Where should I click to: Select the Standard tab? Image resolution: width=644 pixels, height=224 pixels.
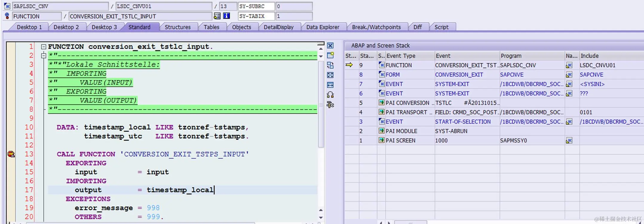tap(139, 27)
